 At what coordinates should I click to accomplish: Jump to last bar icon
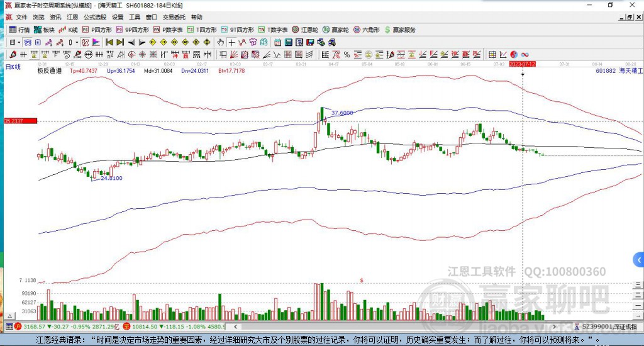coord(120,42)
